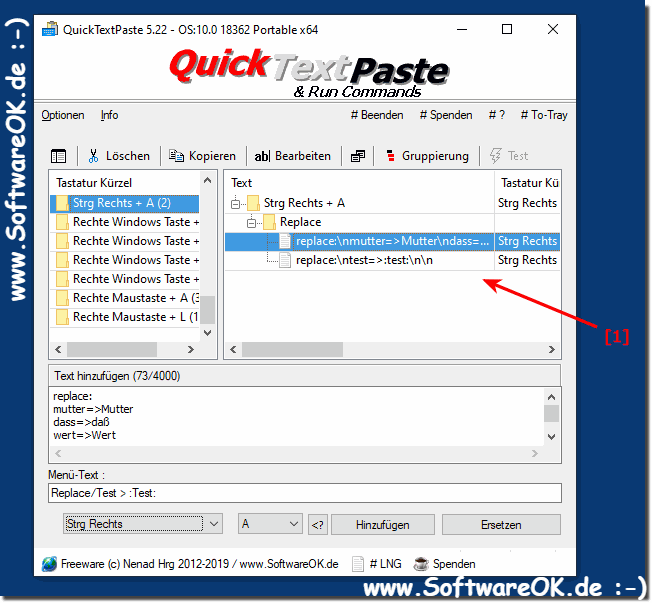Click the list view toolbar icon
The height and width of the screenshot is (603, 652).
point(58,156)
